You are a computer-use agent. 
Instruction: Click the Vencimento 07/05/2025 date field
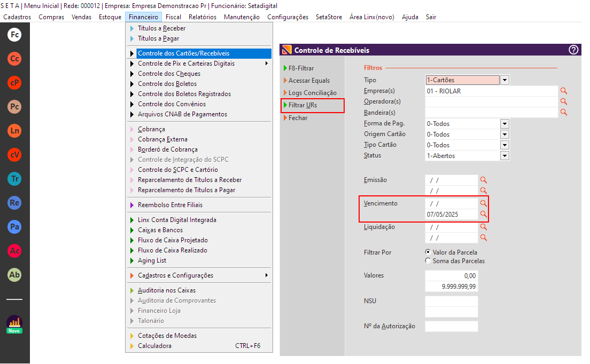point(451,214)
